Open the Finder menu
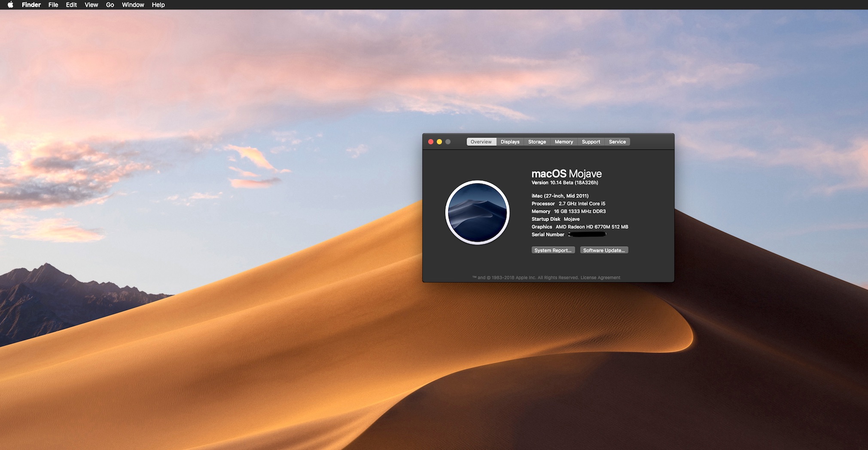Viewport: 868px width, 450px height. 31,5
